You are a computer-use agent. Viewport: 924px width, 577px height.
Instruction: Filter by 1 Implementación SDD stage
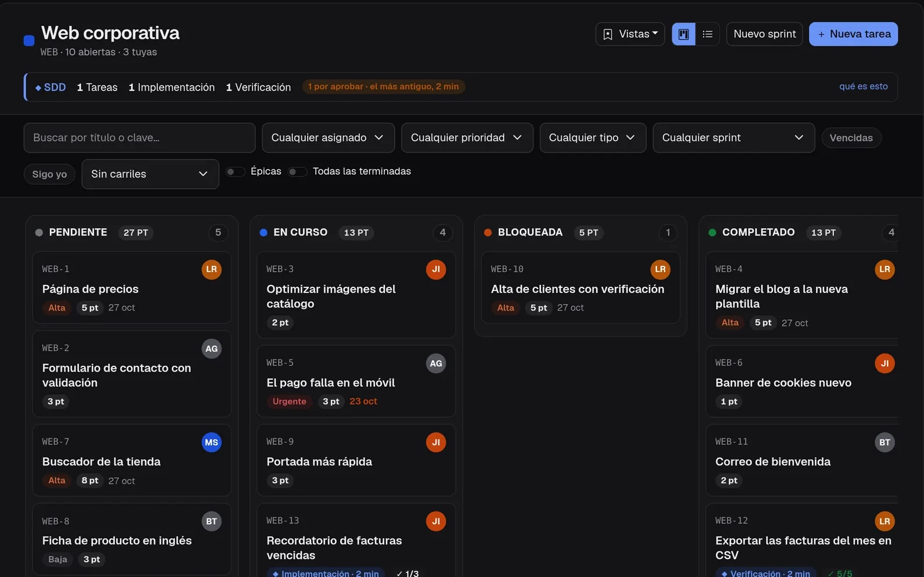[x=172, y=87]
